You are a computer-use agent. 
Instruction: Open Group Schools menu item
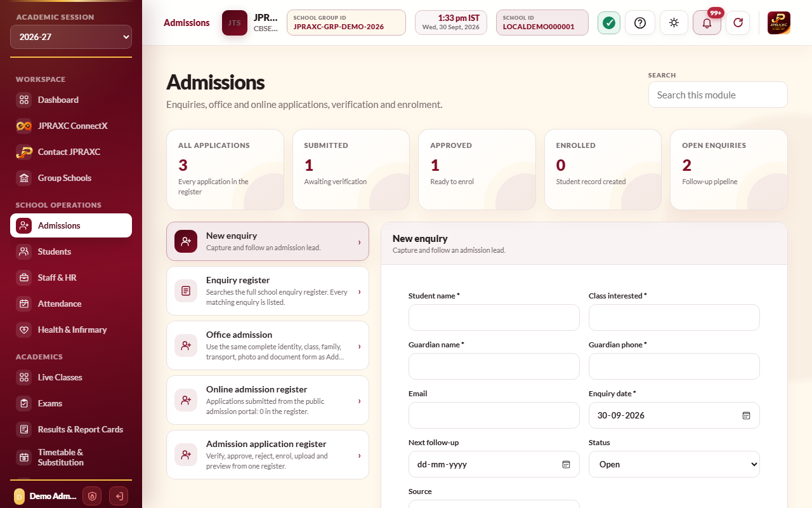[x=71, y=178]
